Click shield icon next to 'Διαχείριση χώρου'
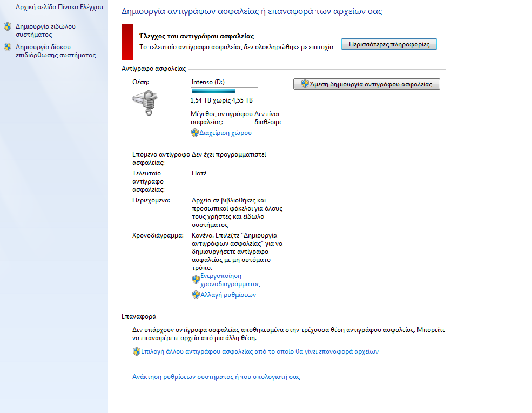The image size is (532, 413). tap(195, 133)
